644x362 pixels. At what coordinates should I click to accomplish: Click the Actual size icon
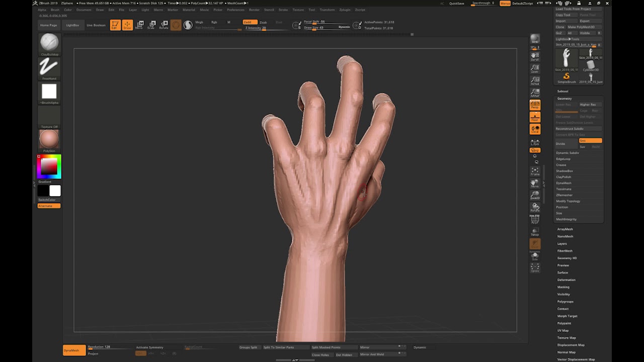(x=535, y=80)
